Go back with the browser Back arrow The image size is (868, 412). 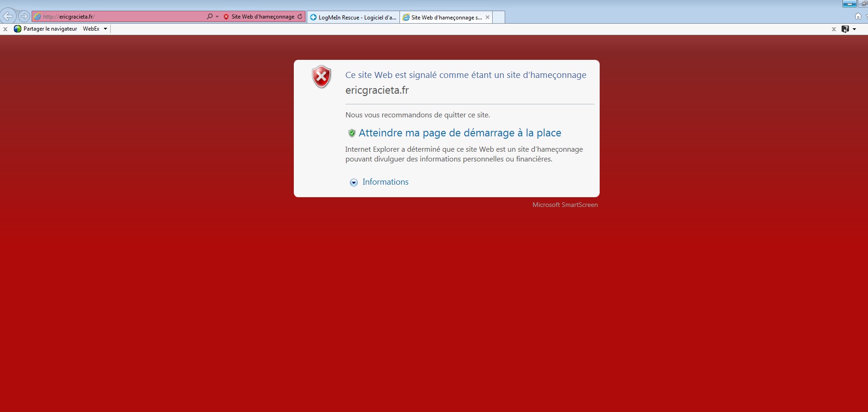coord(8,16)
